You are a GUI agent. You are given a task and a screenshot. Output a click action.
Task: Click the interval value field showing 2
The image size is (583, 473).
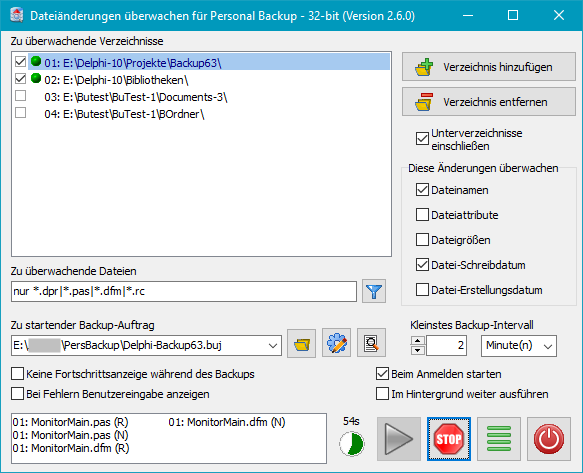coord(446,346)
